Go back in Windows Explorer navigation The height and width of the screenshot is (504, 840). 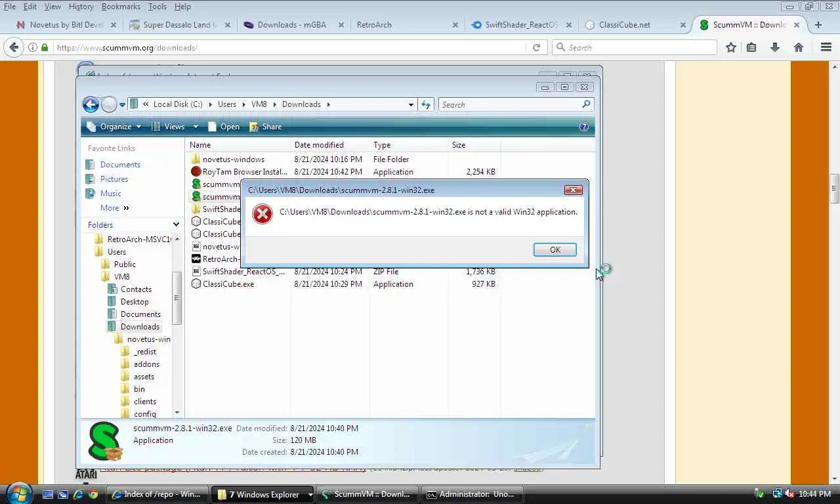[x=91, y=104]
